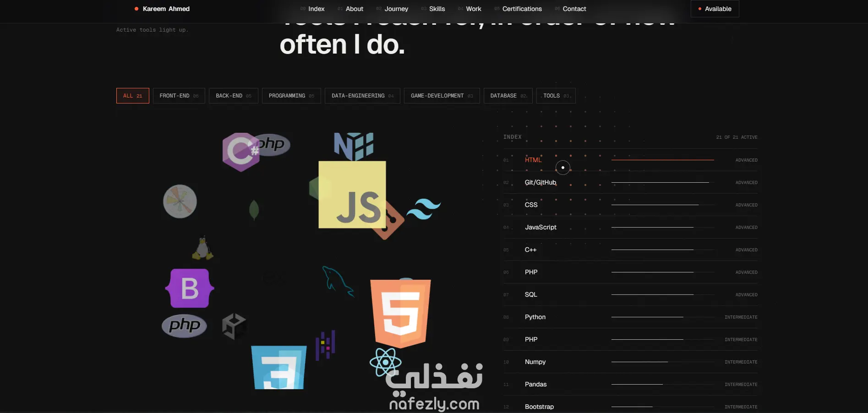Click the C# logo icon
868x413 pixels.
pyautogui.click(x=240, y=152)
